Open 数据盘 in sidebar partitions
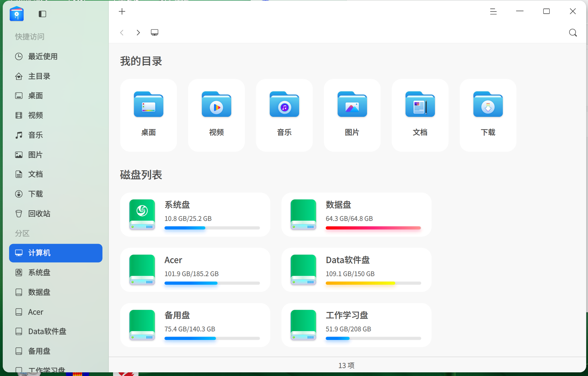 click(56, 292)
